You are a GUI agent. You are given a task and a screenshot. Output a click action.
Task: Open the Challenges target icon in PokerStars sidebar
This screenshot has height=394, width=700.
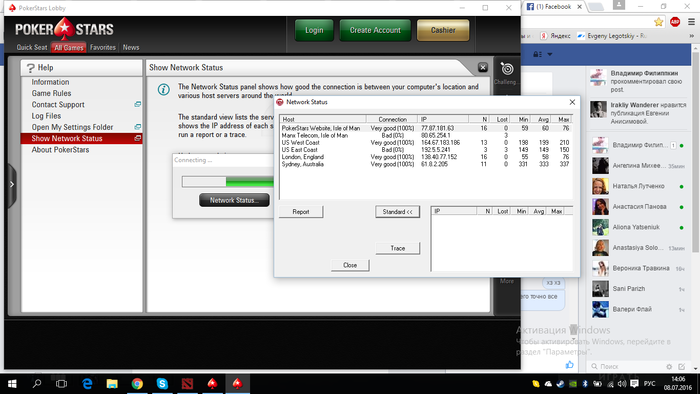(507, 69)
